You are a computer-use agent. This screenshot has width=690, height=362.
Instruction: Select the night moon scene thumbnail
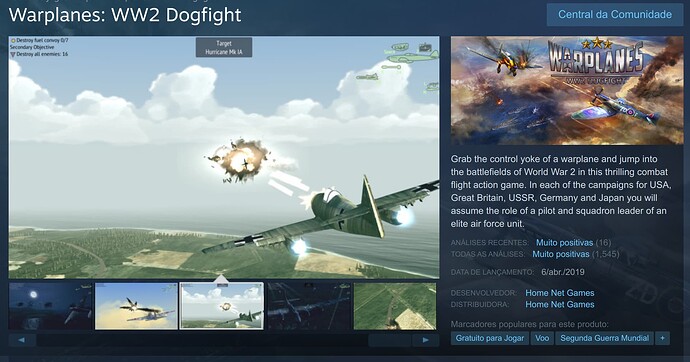[x=51, y=306]
